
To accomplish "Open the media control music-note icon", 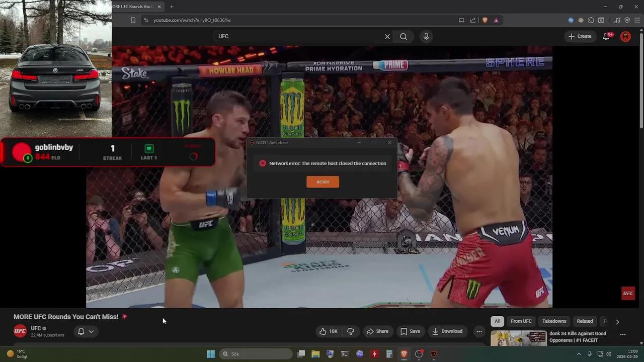I will pos(617,20).
